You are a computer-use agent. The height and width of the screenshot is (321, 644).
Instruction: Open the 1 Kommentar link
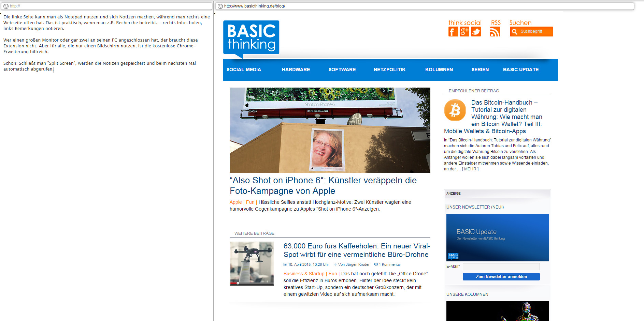pos(390,264)
